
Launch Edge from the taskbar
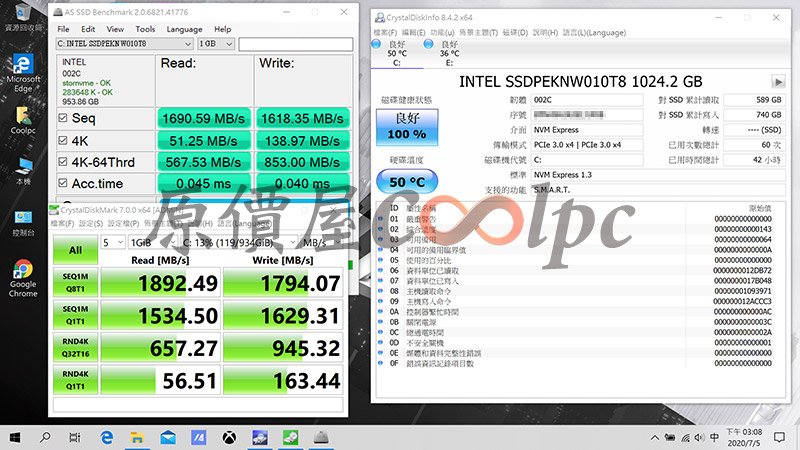pos(106,437)
